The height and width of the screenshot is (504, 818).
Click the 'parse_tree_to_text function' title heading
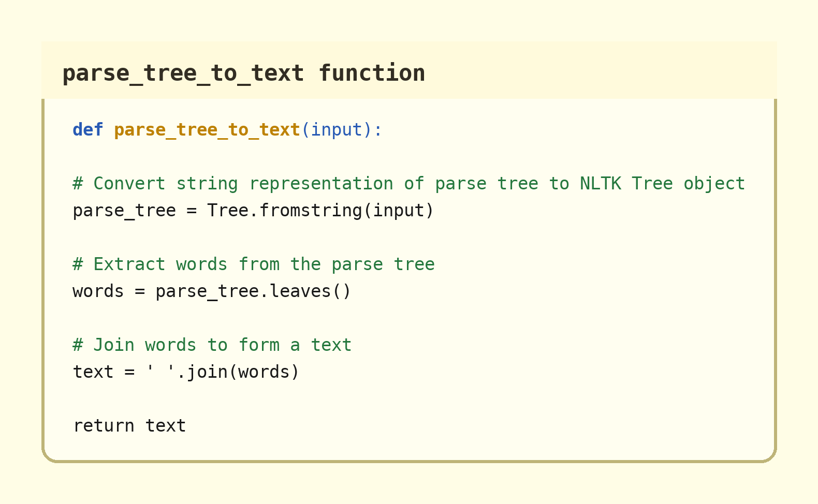(x=243, y=73)
